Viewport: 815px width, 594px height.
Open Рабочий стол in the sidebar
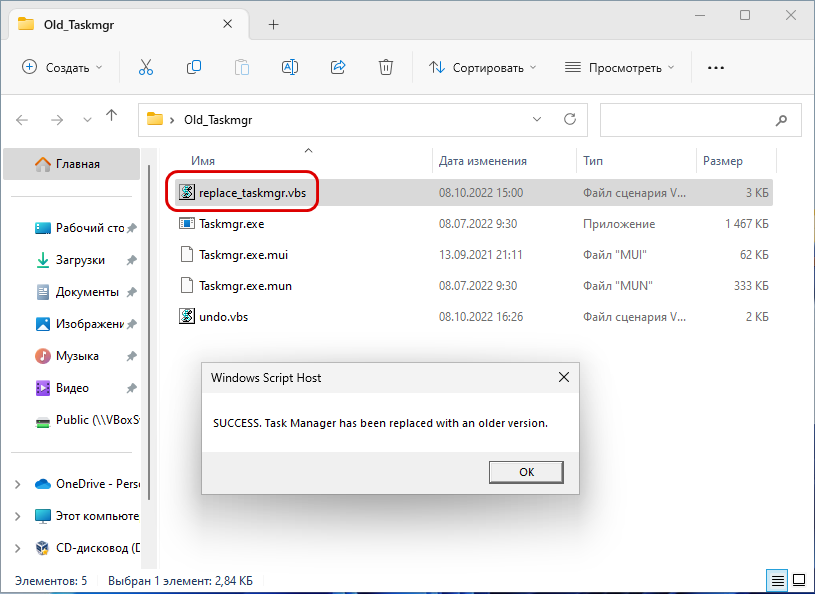pyautogui.click(x=80, y=228)
